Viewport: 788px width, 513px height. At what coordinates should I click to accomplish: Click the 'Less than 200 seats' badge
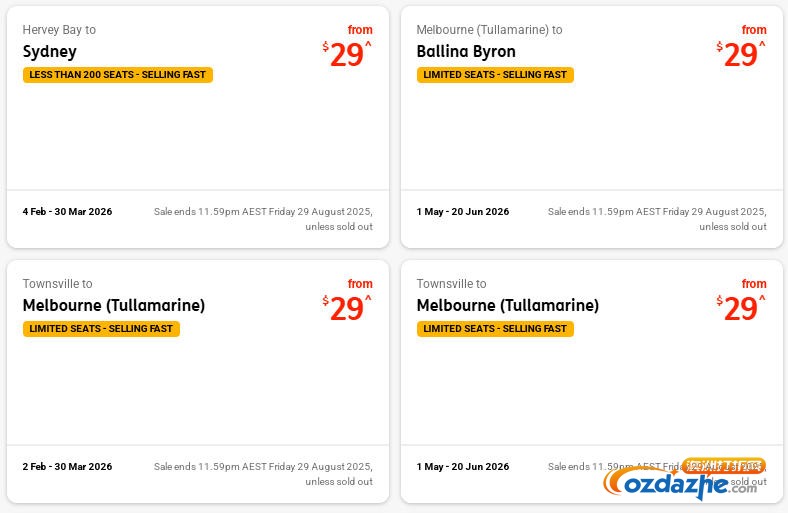(x=118, y=75)
